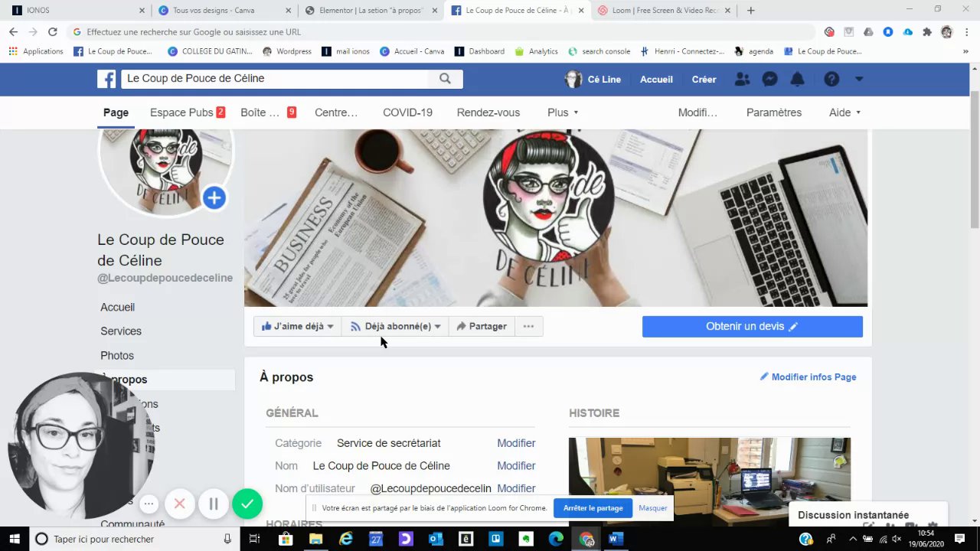Click the Loom three-dots options button
Screen dimensions: 980x551
coord(149,504)
